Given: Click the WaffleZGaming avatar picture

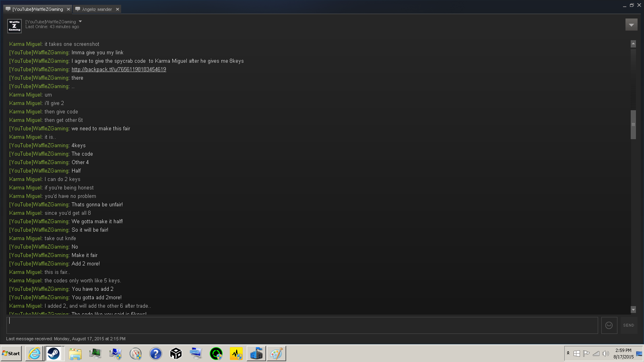Looking at the screenshot, I should tap(14, 26).
